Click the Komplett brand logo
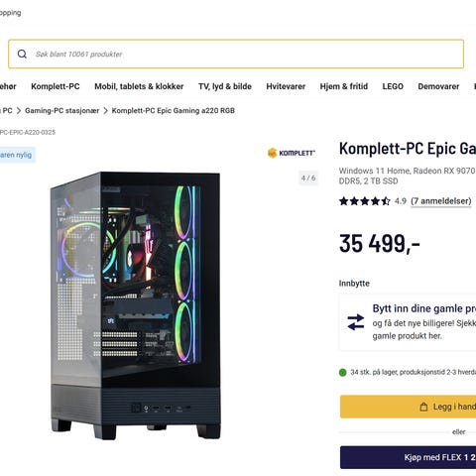Image resolution: width=476 pixels, height=476 pixels. 292,153
